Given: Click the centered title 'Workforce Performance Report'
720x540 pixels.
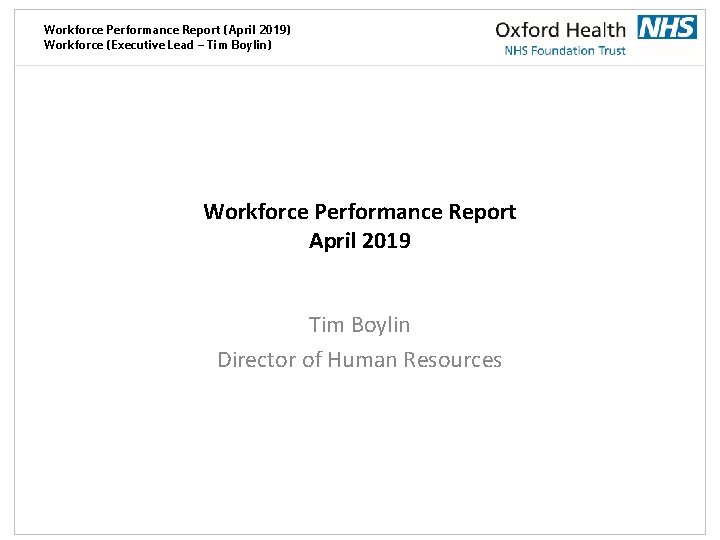Looking at the screenshot, I should pyautogui.click(x=360, y=212).
